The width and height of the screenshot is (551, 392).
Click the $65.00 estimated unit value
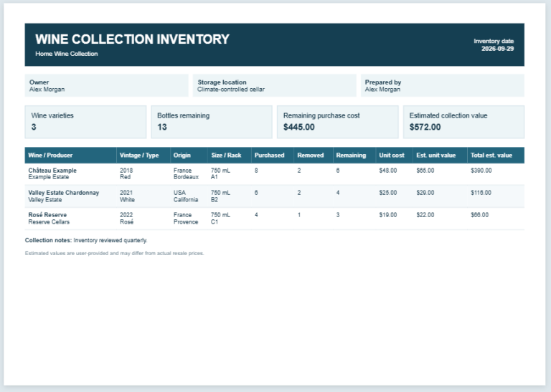click(x=425, y=171)
